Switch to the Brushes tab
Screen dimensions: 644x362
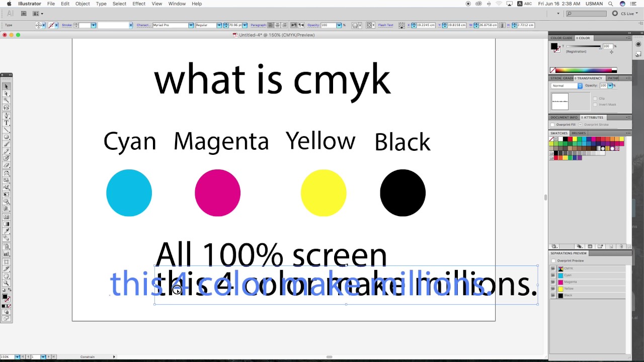point(579,133)
